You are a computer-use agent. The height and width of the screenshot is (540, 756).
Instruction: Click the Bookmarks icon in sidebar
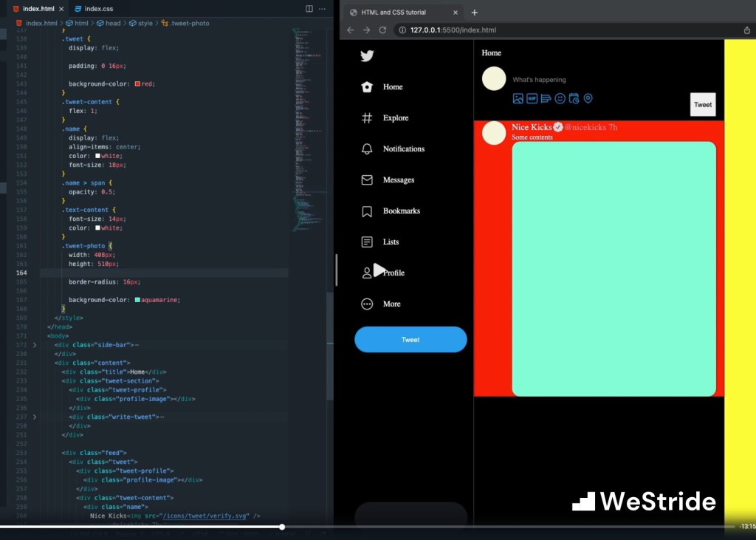367,211
